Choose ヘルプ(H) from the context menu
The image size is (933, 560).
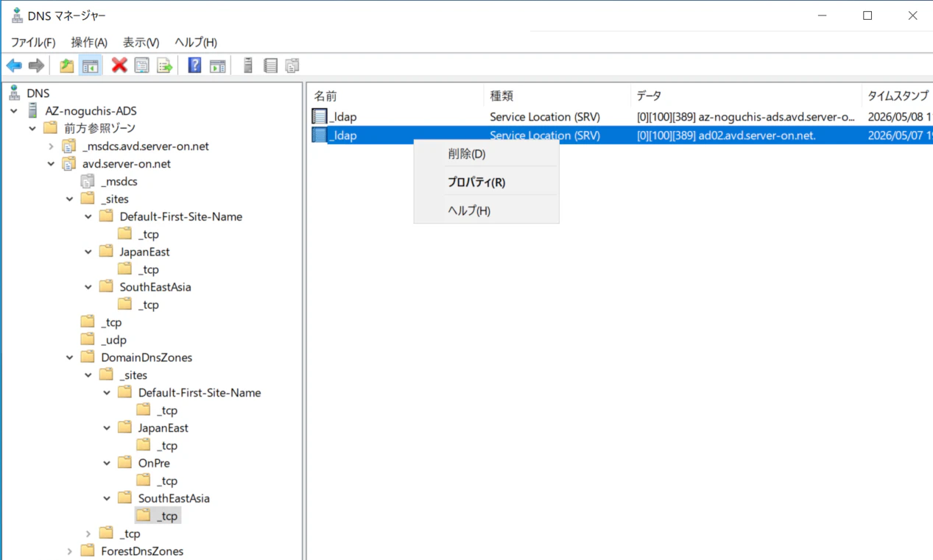click(486, 210)
